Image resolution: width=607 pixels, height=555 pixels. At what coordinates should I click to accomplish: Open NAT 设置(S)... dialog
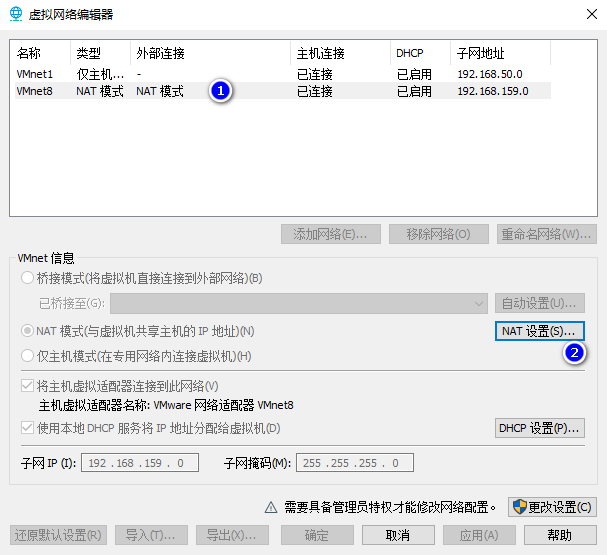pos(540,331)
